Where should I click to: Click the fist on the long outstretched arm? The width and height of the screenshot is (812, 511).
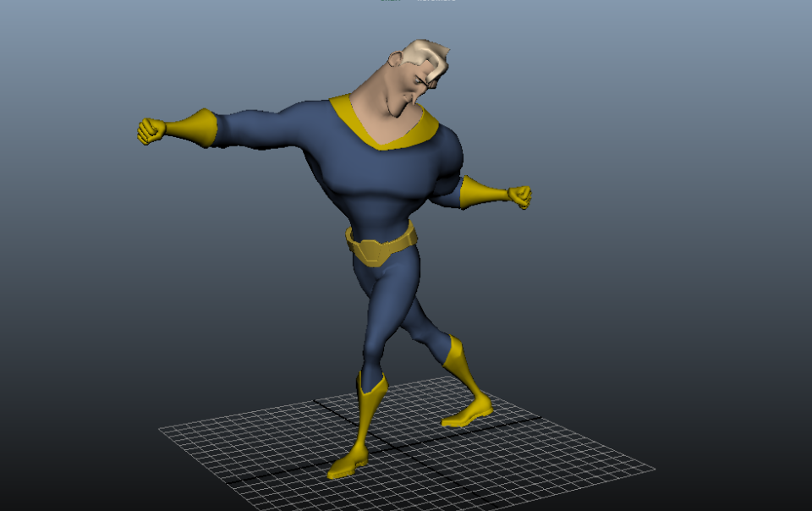(x=151, y=131)
